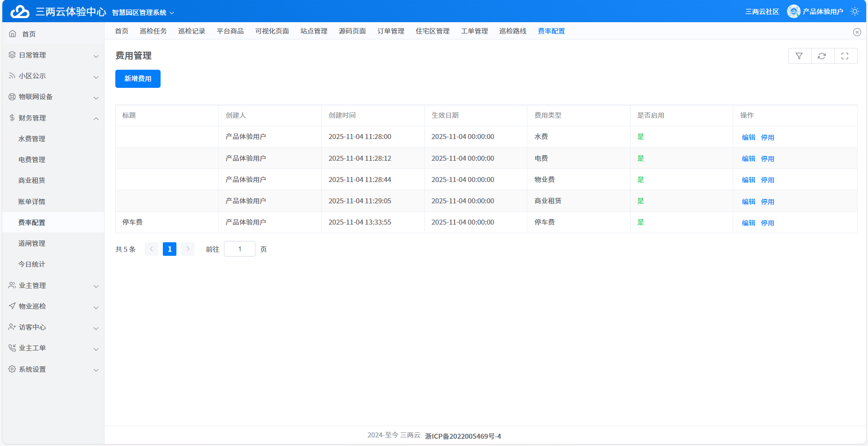Screen dimensions: 868x446
Task: Click the 业主管理 people icon
Action: click(11, 285)
